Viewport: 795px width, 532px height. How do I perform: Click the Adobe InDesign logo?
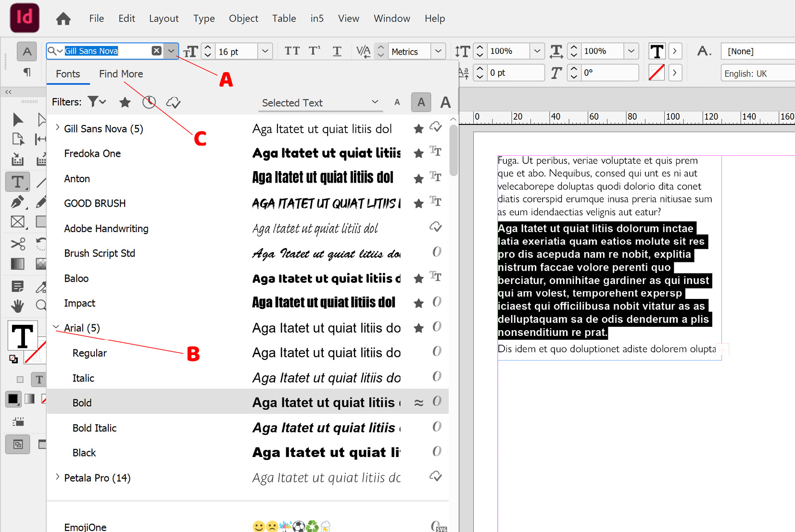(x=25, y=18)
